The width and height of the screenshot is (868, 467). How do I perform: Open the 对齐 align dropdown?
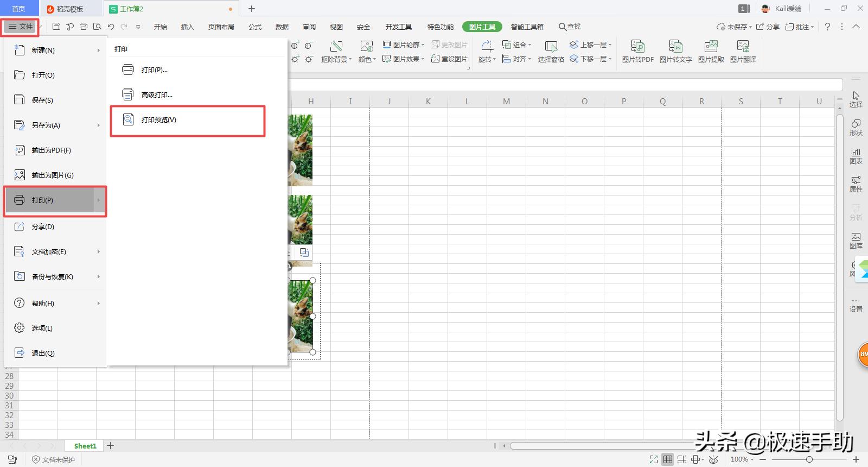pos(517,59)
